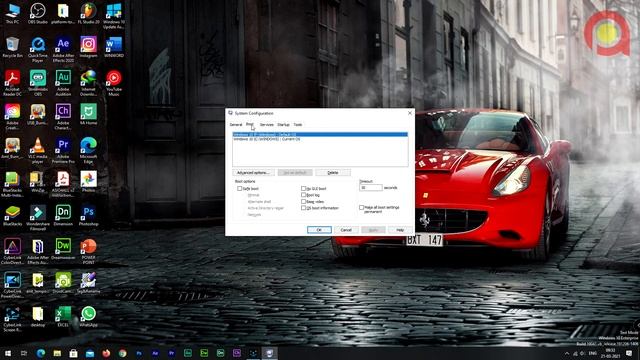Launch Adobe Dimension shortcut
The height and width of the screenshot is (360, 640).
coord(63,215)
